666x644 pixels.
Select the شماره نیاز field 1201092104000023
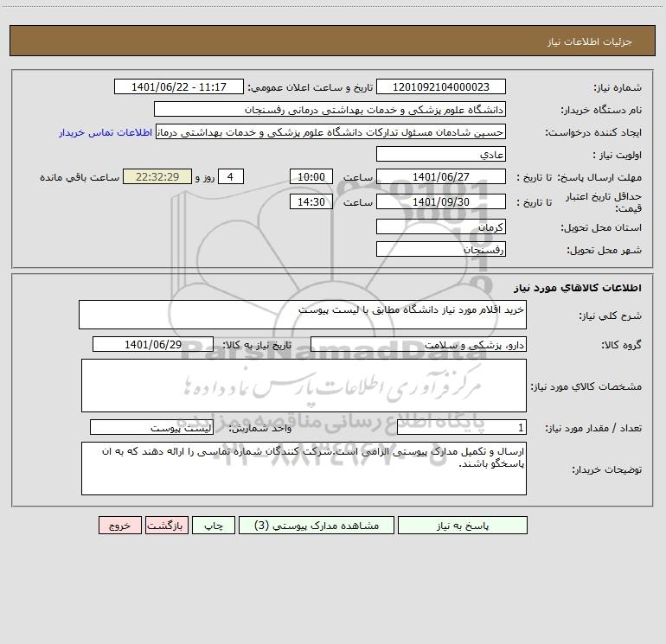(441, 86)
